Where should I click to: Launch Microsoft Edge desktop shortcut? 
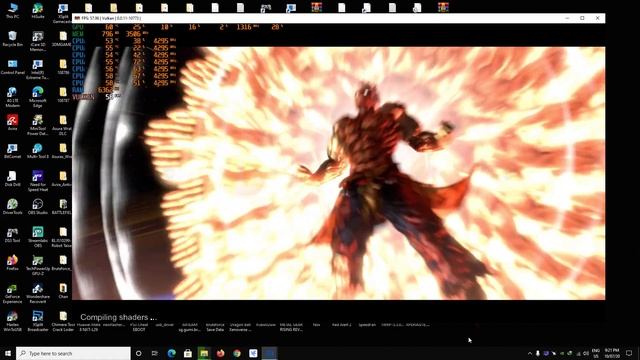click(38, 97)
